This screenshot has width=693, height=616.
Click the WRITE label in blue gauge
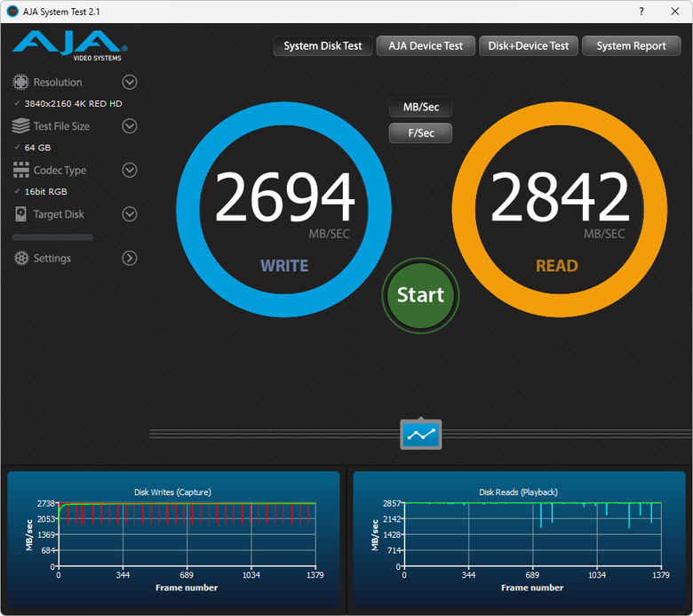point(284,266)
